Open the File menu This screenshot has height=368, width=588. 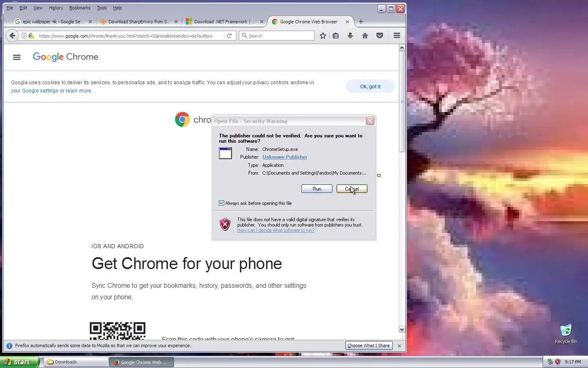pyautogui.click(x=10, y=8)
